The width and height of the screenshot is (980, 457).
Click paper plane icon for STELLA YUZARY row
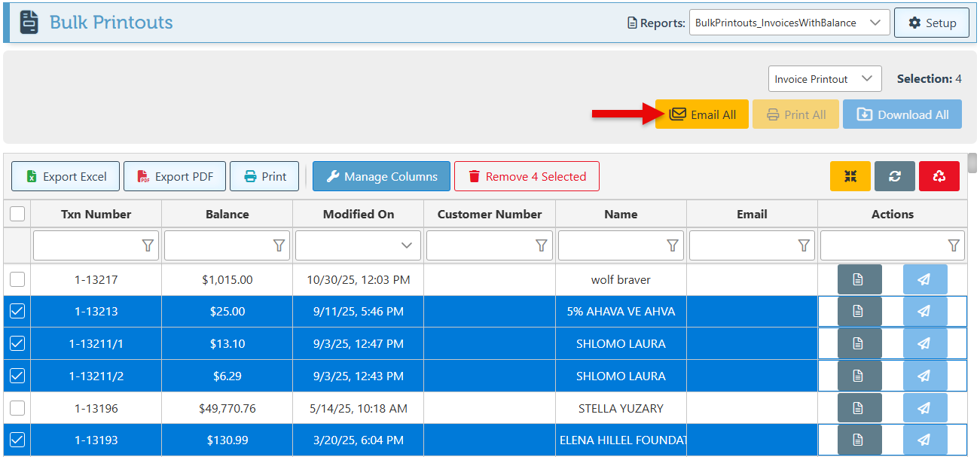[924, 408]
